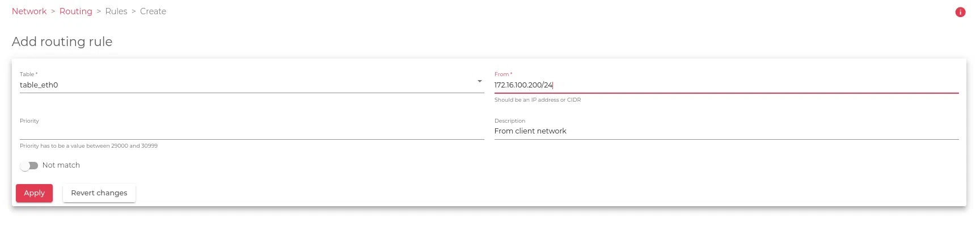The width and height of the screenshot is (980, 242).
Task: Click the Table field label
Action: pyautogui.click(x=28, y=74)
